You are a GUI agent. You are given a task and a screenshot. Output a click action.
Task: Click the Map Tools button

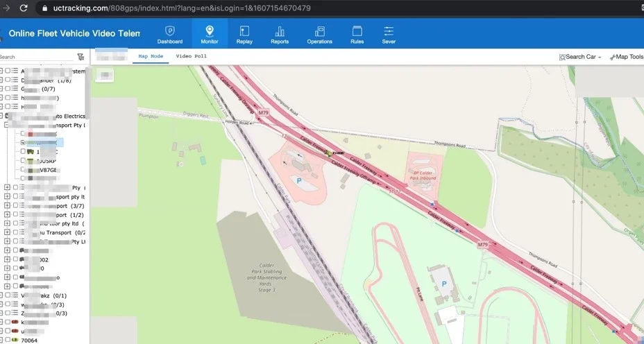pos(627,57)
